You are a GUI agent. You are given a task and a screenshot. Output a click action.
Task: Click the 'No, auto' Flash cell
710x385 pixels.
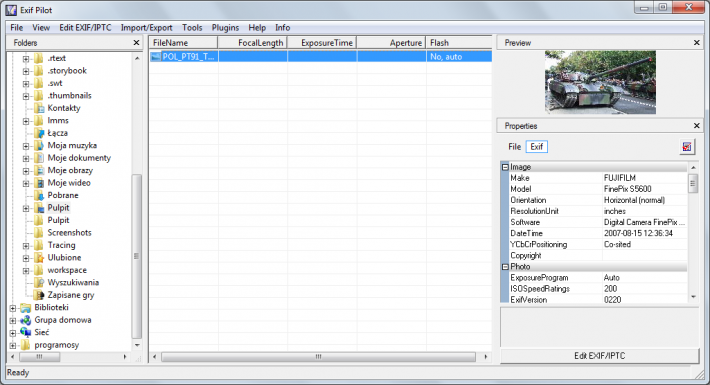pyautogui.click(x=459, y=57)
